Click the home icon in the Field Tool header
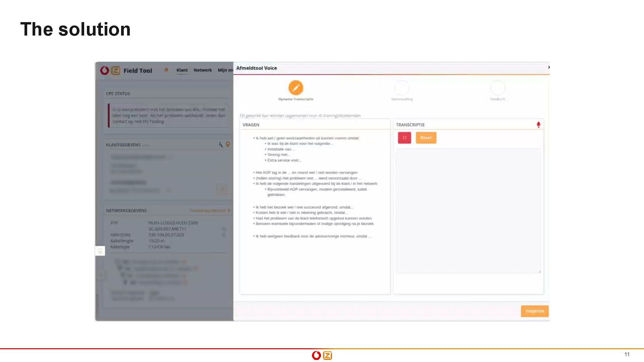 click(166, 70)
